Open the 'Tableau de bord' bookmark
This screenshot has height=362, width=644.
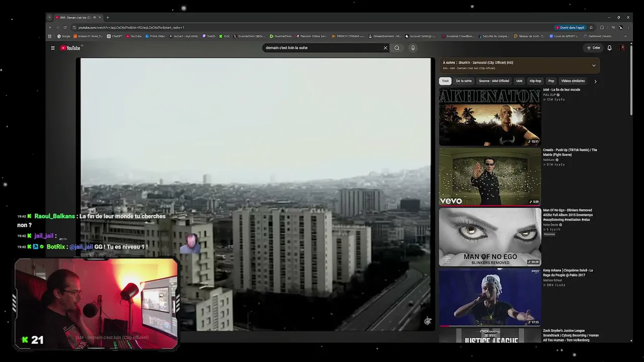point(529,36)
